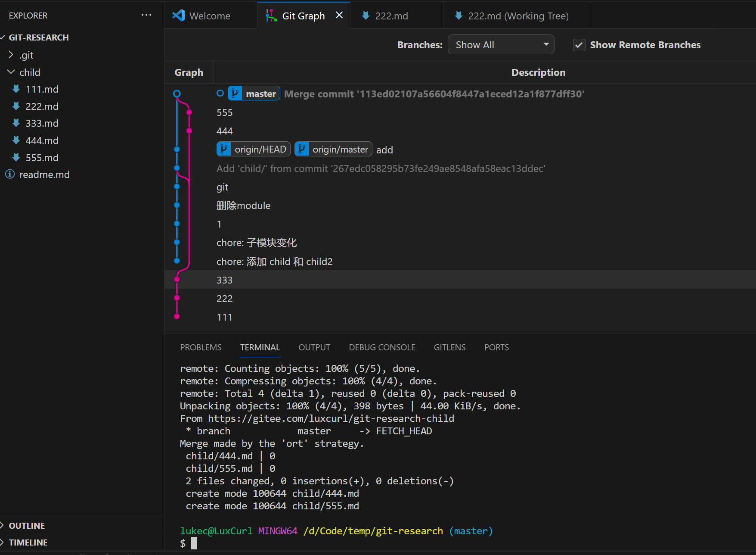Toggle Show Remote Branches checkbox
Screen dimensions: 756x555
(579, 45)
